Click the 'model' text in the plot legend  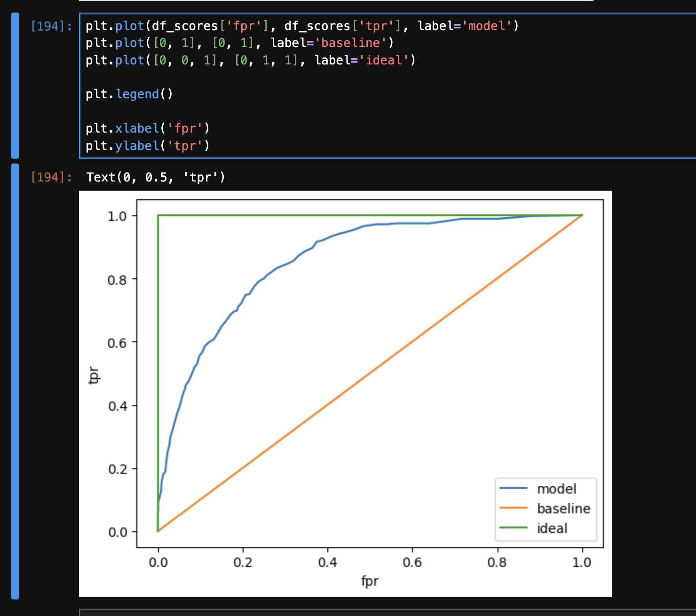click(556, 489)
